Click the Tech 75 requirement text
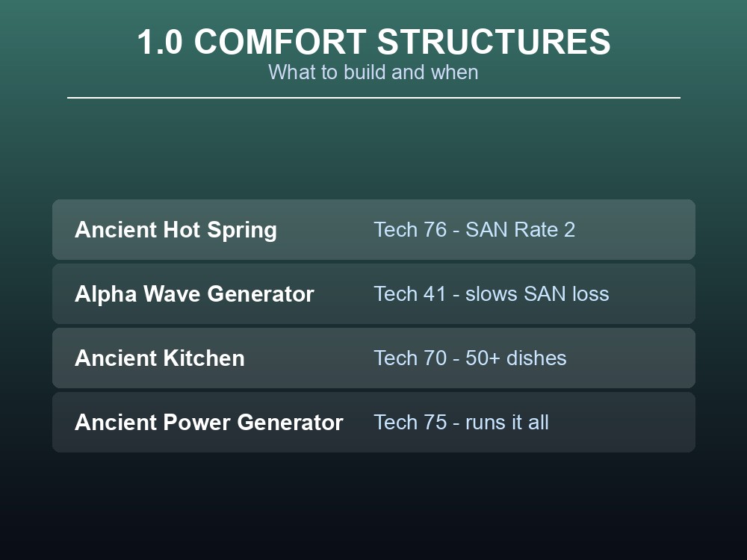The image size is (747, 560). point(410,423)
